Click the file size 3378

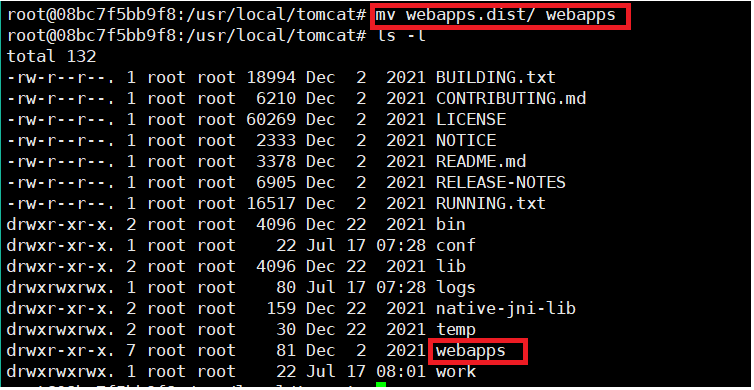click(276, 161)
